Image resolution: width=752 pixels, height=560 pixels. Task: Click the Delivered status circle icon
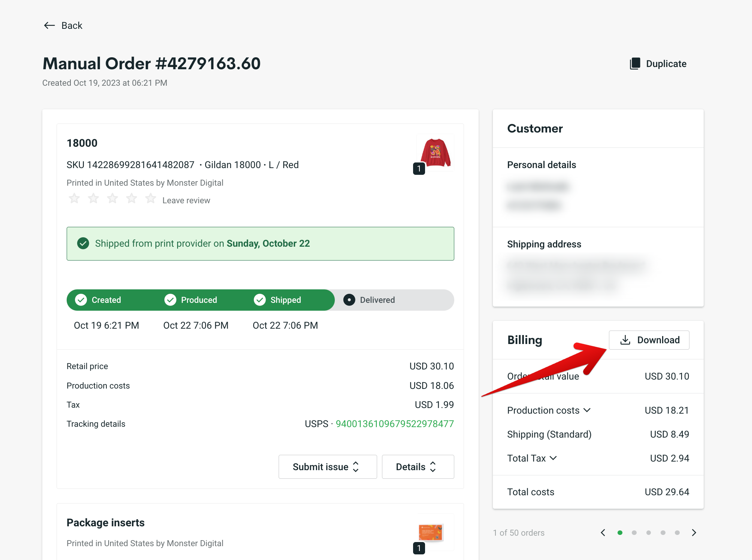click(x=349, y=299)
